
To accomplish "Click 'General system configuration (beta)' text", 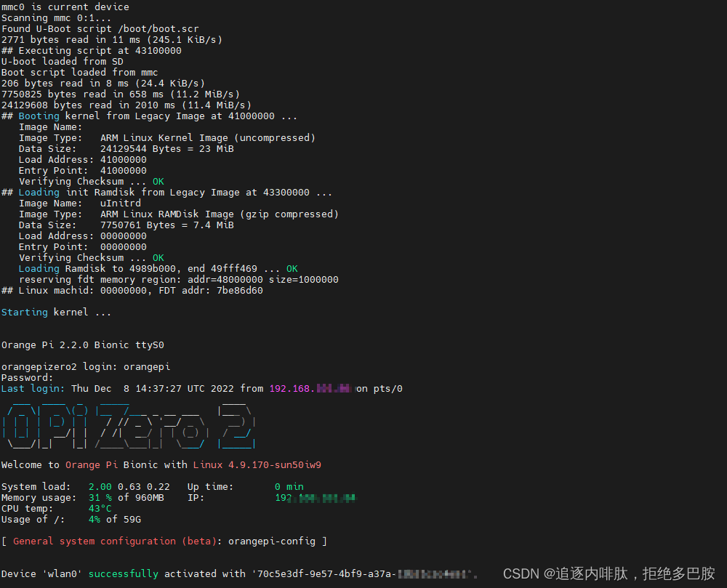I will [115, 541].
